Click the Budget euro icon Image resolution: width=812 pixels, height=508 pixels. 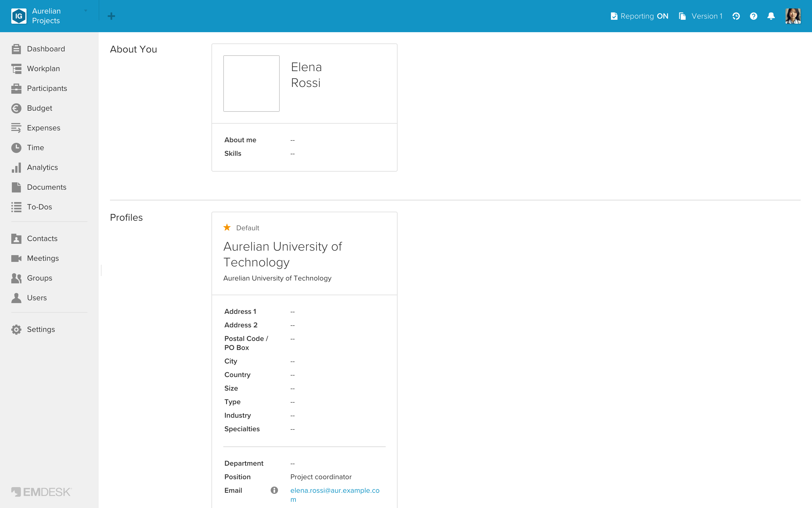pyautogui.click(x=16, y=108)
